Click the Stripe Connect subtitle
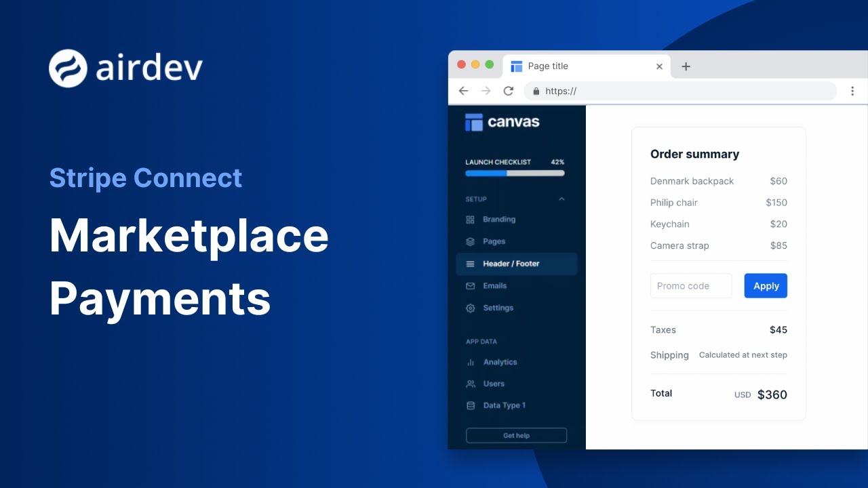 point(146,178)
